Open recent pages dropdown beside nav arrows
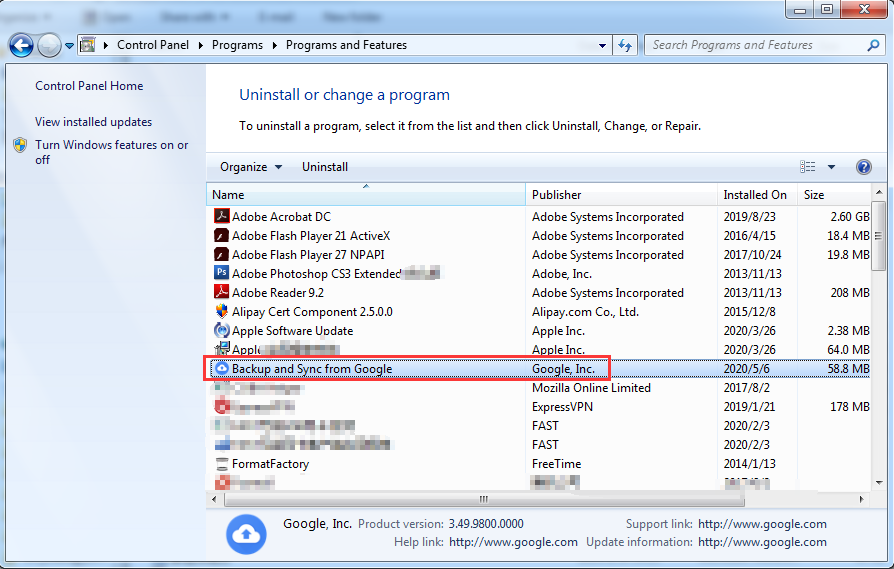Image resolution: width=894 pixels, height=569 pixels. tap(69, 46)
